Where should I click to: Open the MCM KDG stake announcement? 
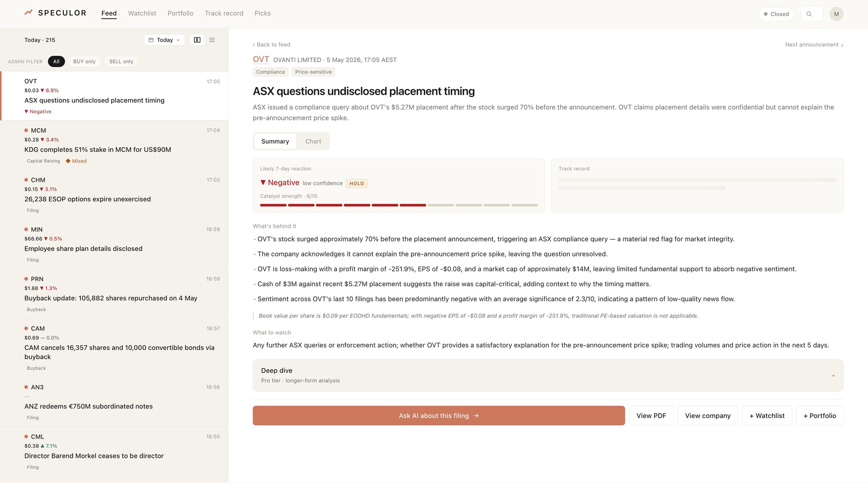tap(114, 145)
